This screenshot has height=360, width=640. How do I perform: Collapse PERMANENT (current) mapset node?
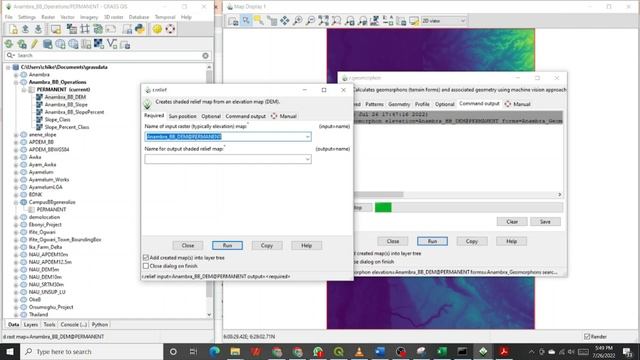[24, 89]
